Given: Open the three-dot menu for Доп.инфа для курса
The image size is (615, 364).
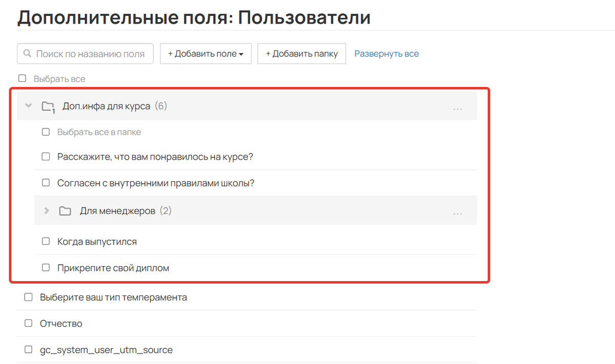Looking at the screenshot, I should 458,109.
